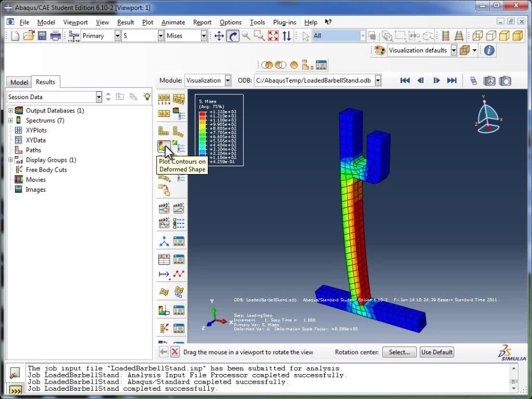Open the Mises invariant dropdown
The image size is (532, 399).
pos(203,35)
